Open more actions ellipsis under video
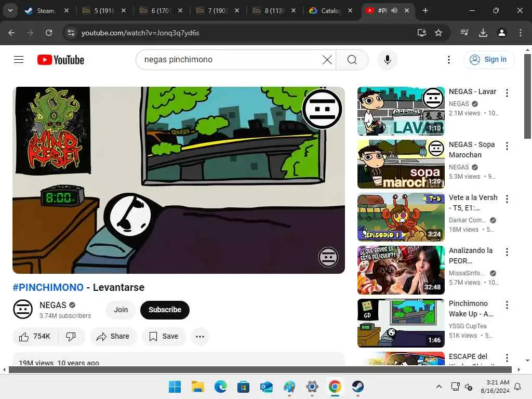532x399 pixels. coord(200,337)
